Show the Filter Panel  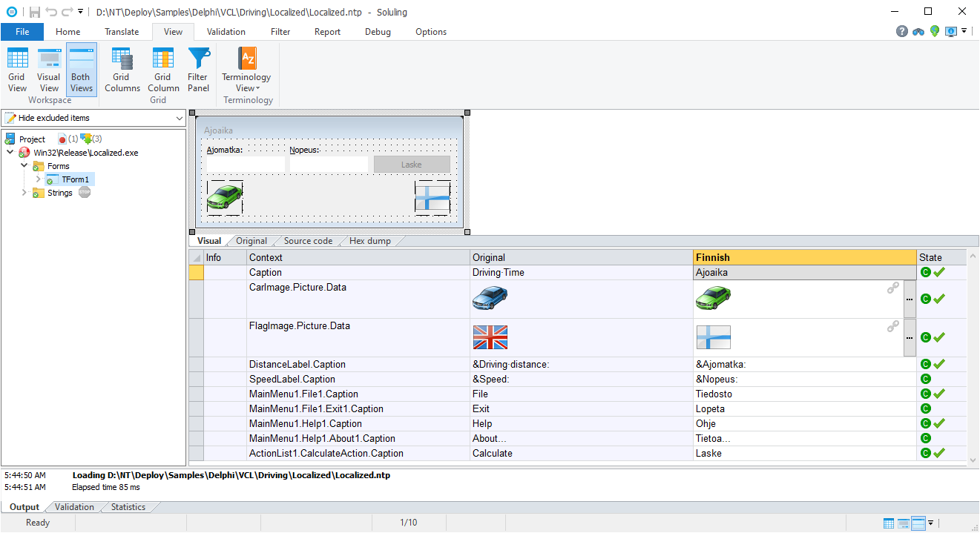(198, 70)
